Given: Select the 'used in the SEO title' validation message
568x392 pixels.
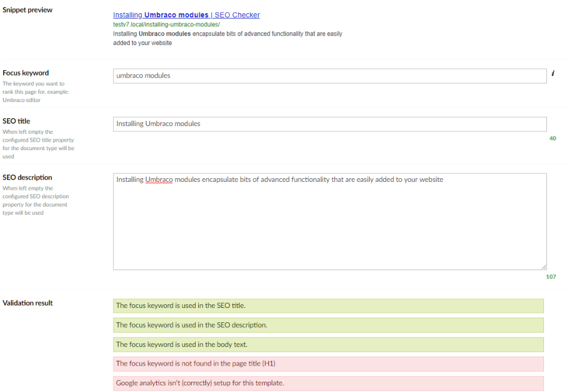Looking at the screenshot, I should point(328,306).
